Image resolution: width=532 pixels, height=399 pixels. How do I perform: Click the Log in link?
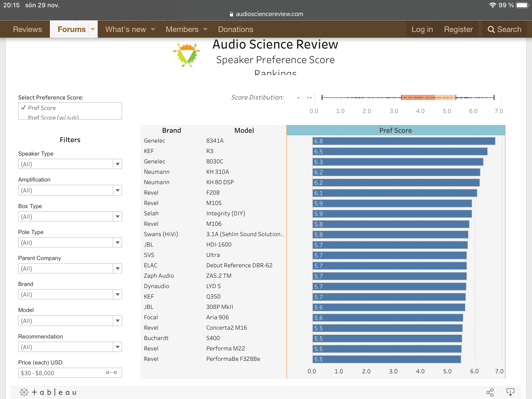(422, 29)
